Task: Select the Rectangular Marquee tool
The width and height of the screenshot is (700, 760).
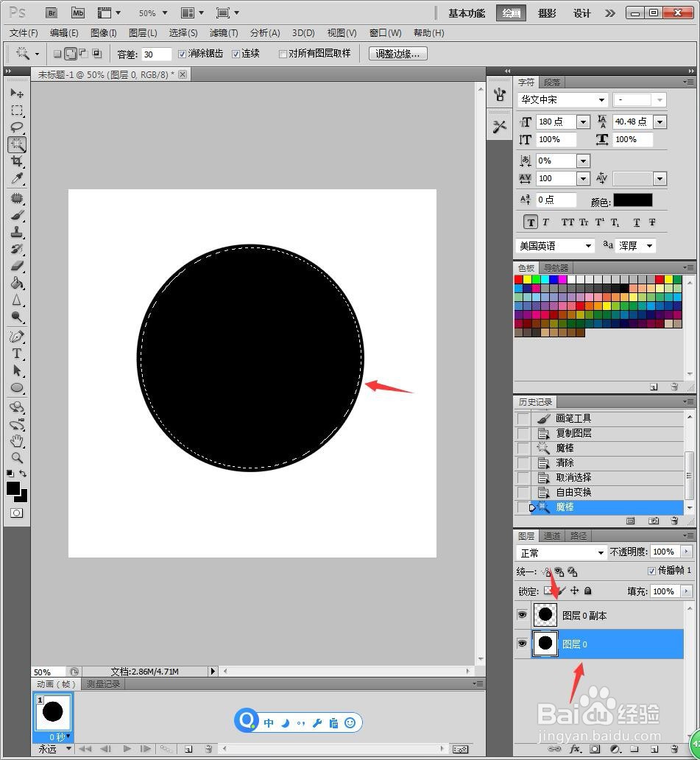Action: point(16,110)
